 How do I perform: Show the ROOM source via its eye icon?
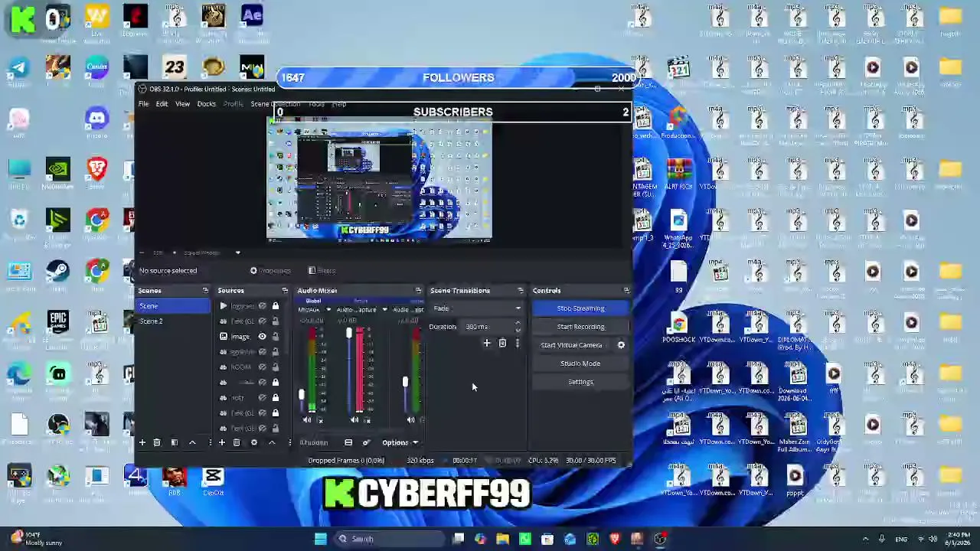262,367
